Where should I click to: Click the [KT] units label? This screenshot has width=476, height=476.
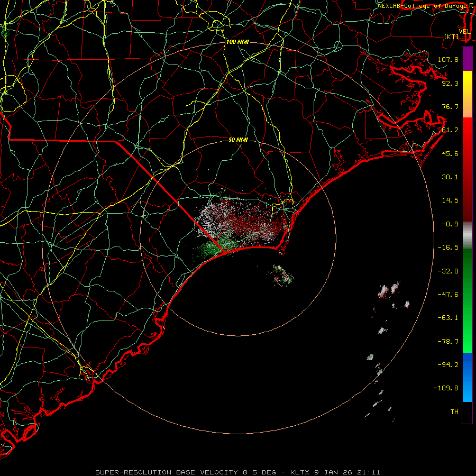(452, 36)
